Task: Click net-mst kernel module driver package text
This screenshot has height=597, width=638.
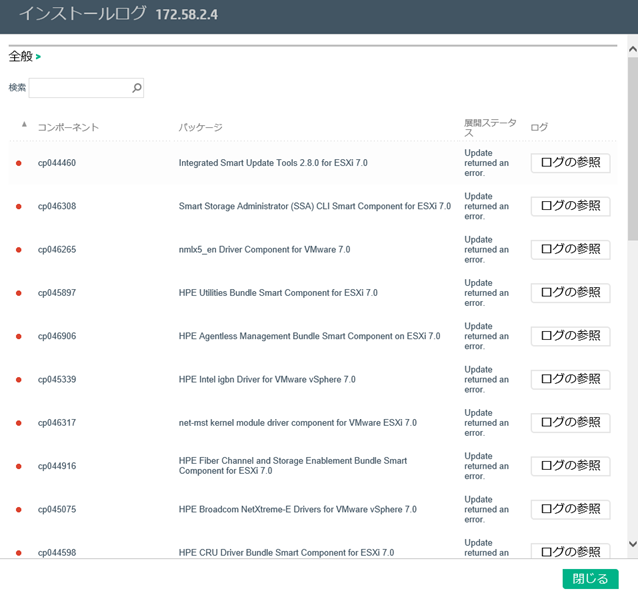Action: click(297, 423)
